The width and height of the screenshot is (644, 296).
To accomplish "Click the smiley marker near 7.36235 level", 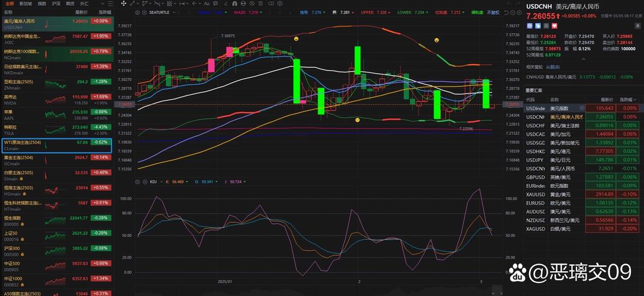I will point(437,40).
